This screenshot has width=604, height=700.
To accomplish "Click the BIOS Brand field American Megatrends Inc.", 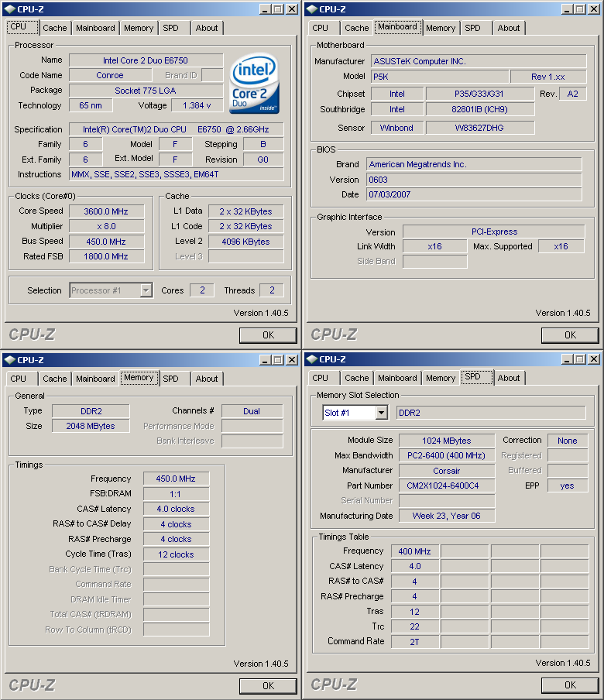I will point(474,164).
